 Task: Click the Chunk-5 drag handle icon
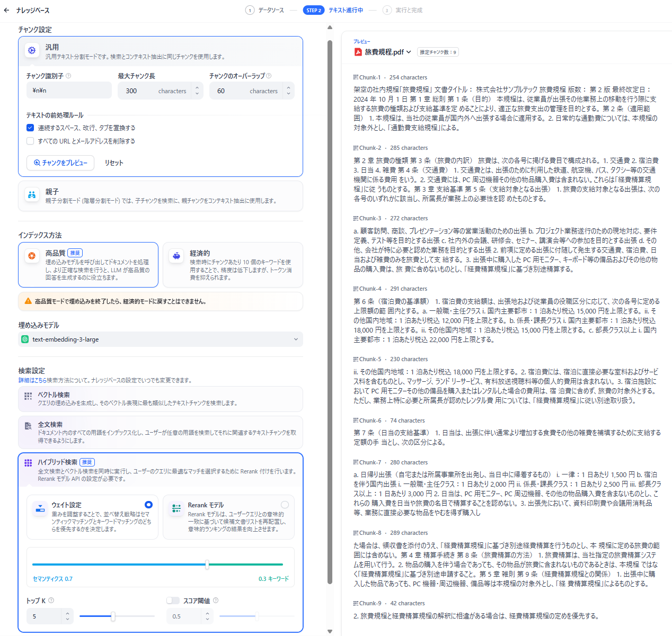point(356,359)
